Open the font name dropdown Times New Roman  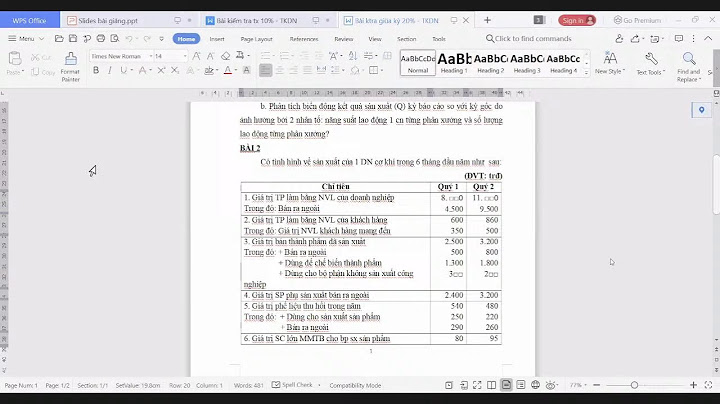coord(151,56)
